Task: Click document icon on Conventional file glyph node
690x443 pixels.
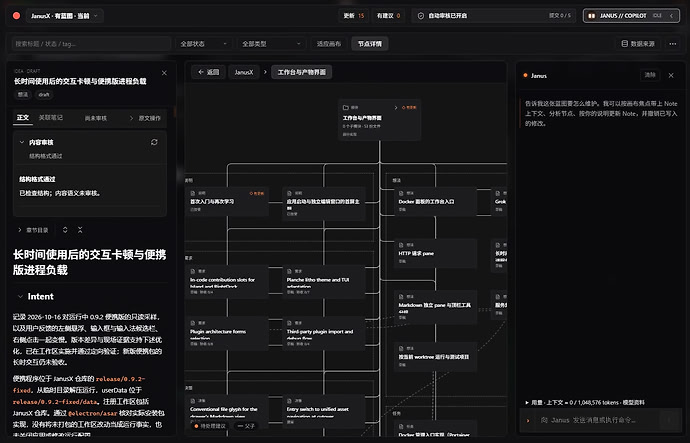Action: tap(193, 401)
